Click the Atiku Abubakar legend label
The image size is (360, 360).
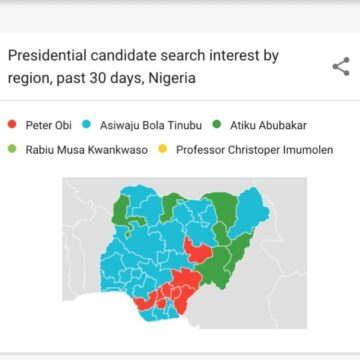268,125
